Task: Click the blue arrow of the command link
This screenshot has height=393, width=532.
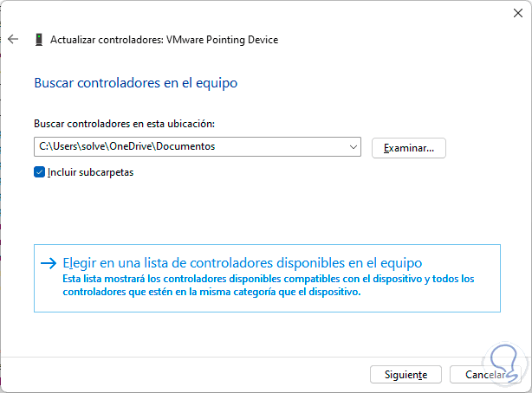Action: point(49,262)
